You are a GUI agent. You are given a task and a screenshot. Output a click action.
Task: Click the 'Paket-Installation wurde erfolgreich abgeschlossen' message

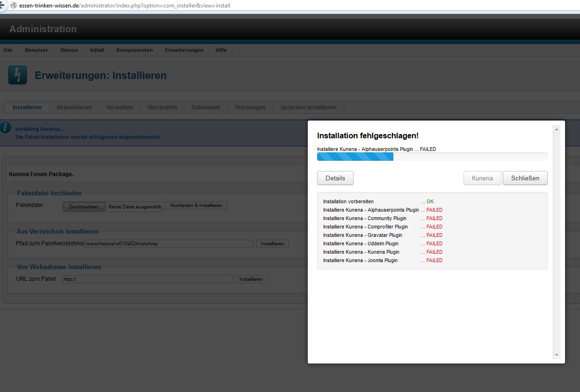tap(87, 137)
